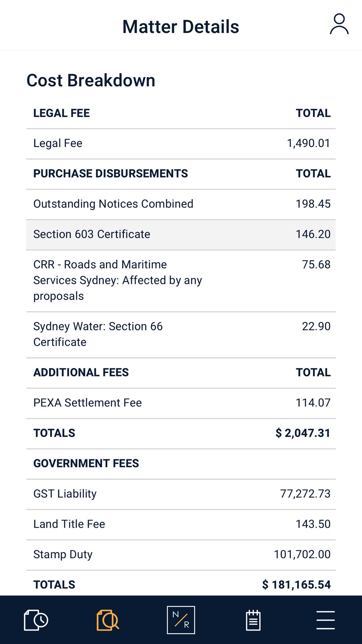
Task: Tap the $ 2,047.31 totals amount
Action: [303, 433]
